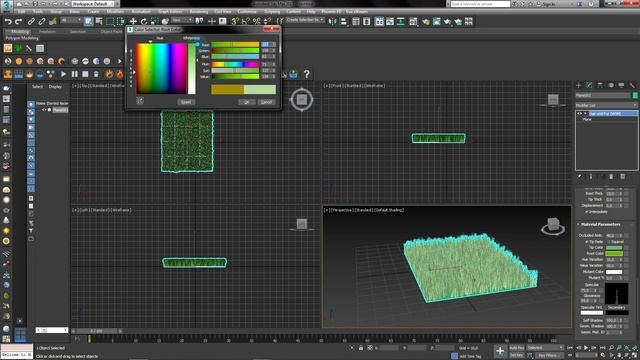Click the help question mark icon
This screenshot has height=360, width=640.
tap(307, 74)
